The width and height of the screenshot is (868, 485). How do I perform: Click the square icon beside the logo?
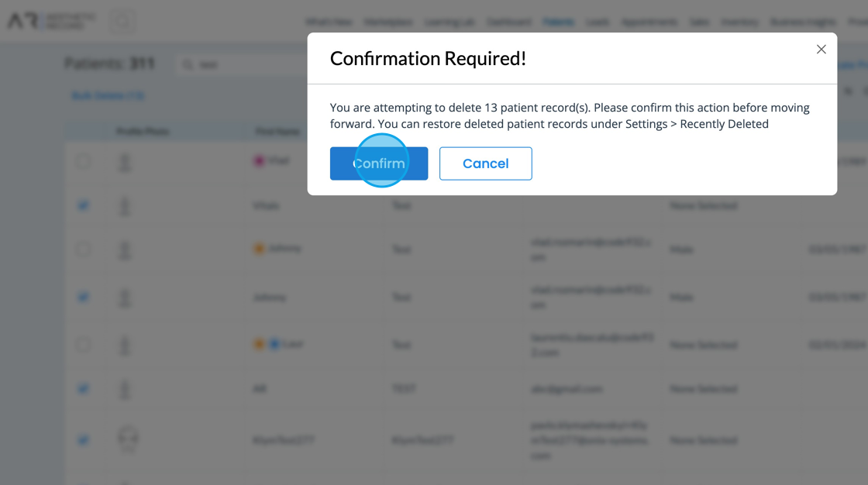122,22
